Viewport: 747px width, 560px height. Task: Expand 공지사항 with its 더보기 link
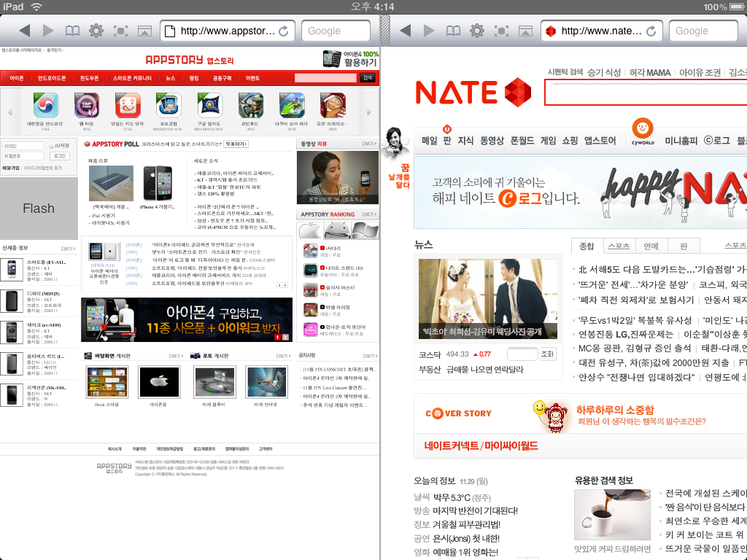370,356
